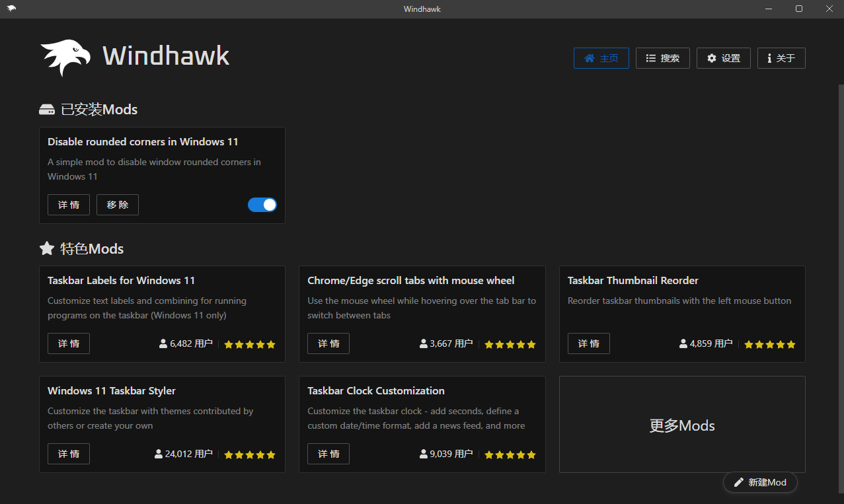Open 详情 for Chrome/Edge scroll tabs mod

point(328,343)
